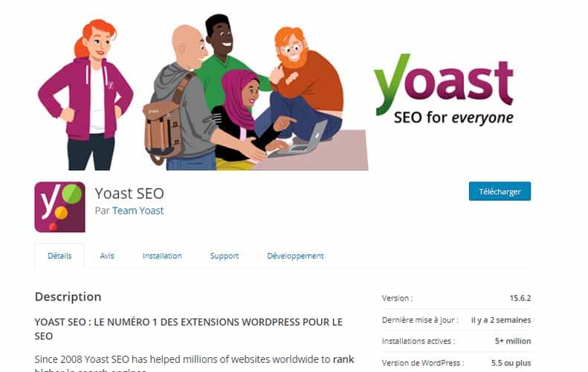The image size is (588, 372).
Task: Click the red-haired woman in purple hoodie
Action: coord(86,94)
